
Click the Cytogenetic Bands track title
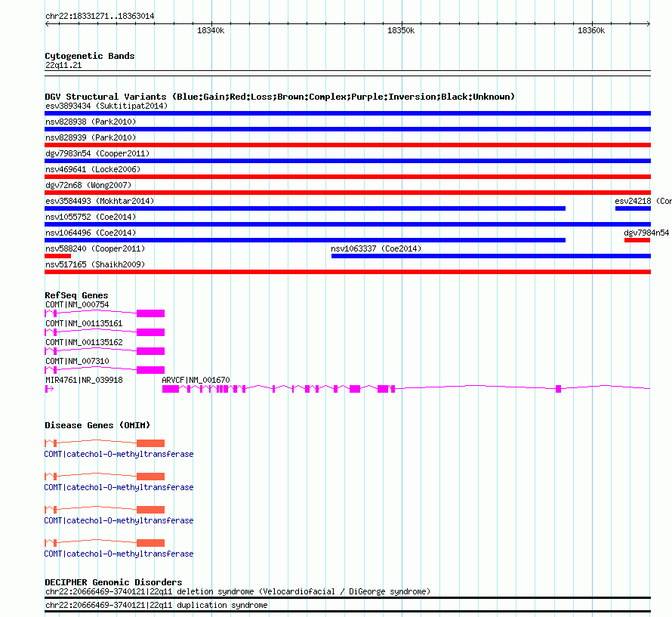point(90,56)
